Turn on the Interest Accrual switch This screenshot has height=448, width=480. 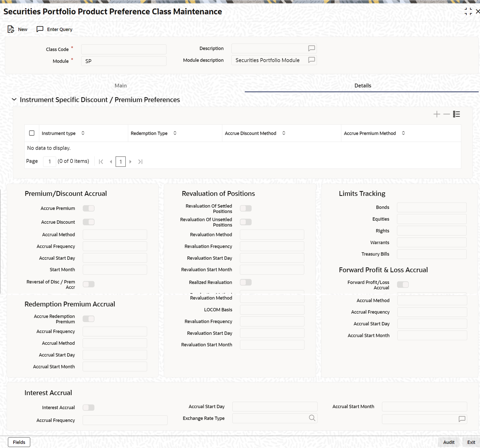click(89, 407)
